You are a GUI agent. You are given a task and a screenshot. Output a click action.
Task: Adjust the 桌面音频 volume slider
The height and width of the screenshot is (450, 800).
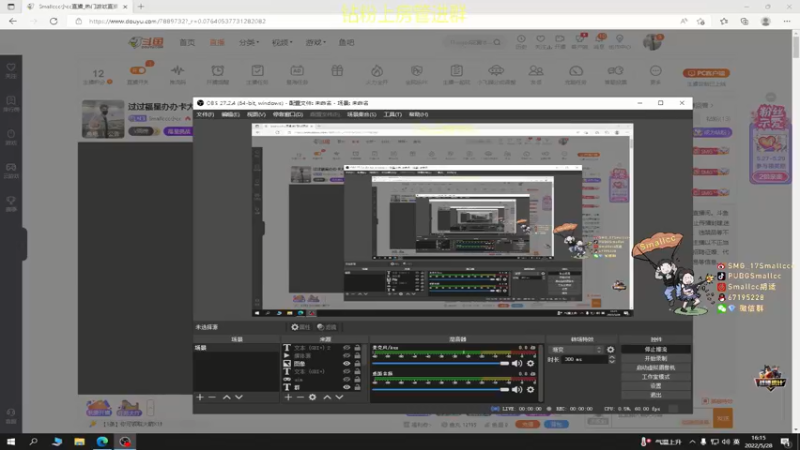click(x=441, y=389)
